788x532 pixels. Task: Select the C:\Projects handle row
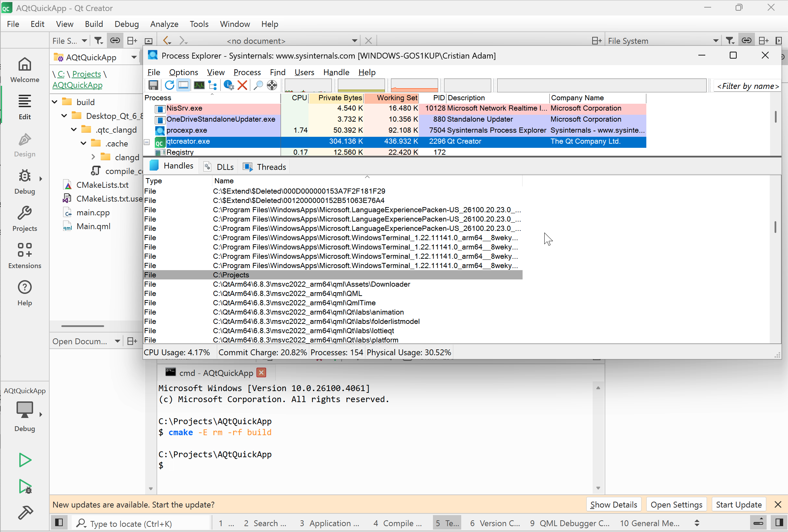[x=333, y=275]
